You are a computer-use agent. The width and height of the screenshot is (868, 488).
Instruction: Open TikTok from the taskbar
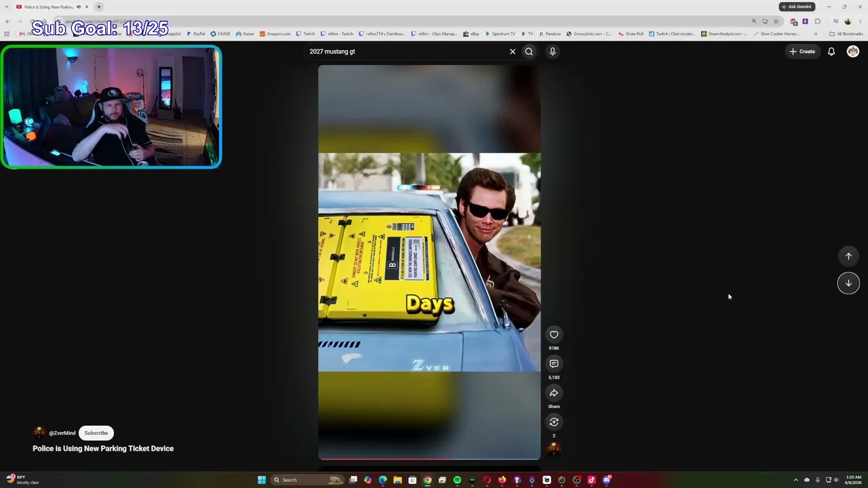591,480
